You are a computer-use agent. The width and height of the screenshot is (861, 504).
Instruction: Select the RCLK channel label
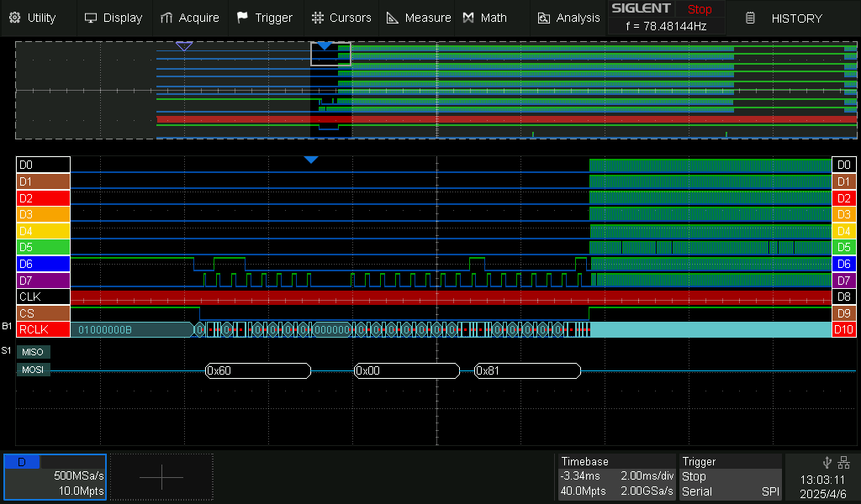(x=43, y=329)
